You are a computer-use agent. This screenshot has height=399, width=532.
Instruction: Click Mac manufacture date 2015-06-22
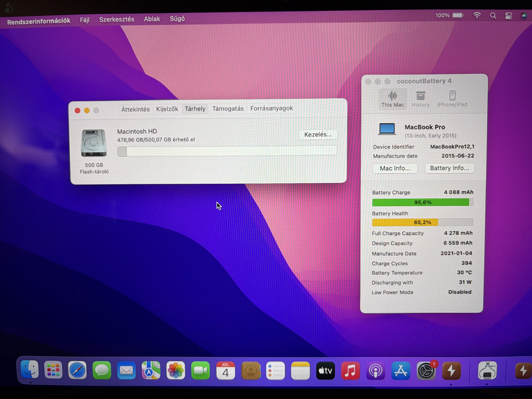458,156
